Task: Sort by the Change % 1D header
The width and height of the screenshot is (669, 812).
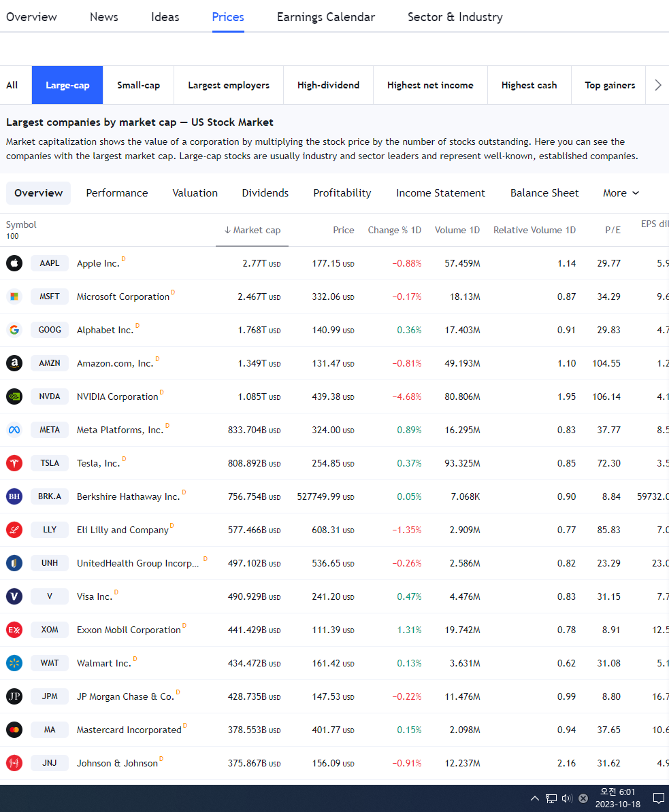Action: click(394, 230)
